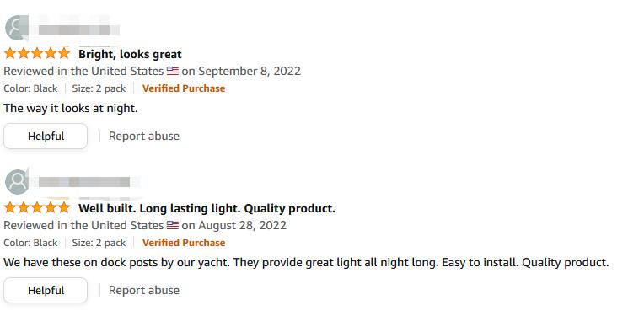Click the review text "The way it looks at night"
Image resolution: width=644 pixels, height=311 pixels.
pyautogui.click(x=71, y=109)
